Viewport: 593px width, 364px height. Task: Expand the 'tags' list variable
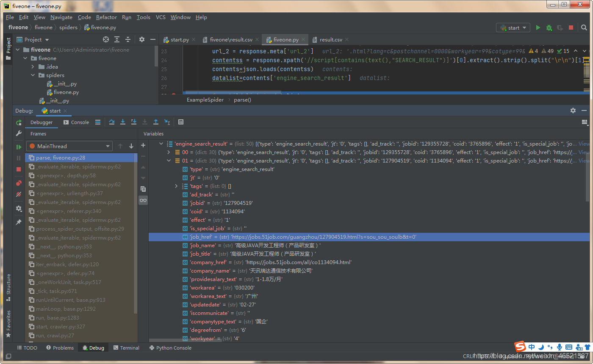point(176,186)
